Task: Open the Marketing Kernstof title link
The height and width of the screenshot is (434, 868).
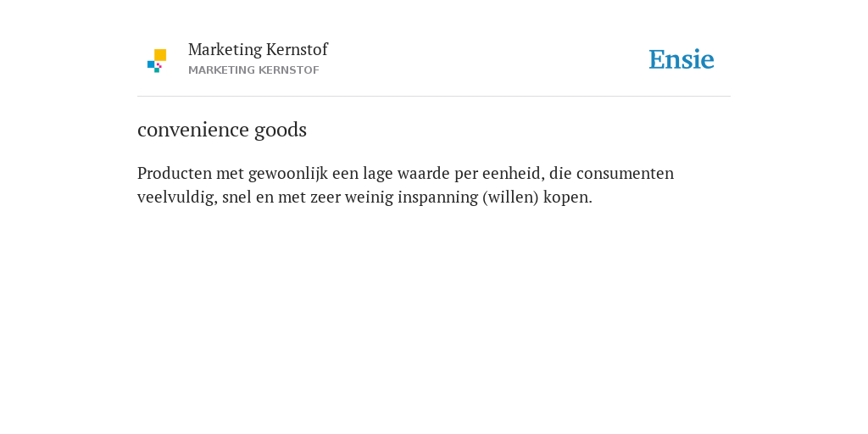Action: click(x=258, y=49)
